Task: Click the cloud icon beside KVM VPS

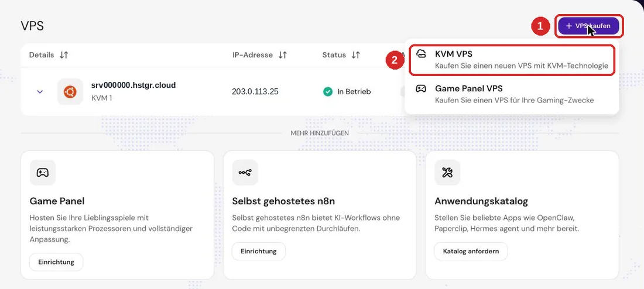Action: pyautogui.click(x=421, y=54)
